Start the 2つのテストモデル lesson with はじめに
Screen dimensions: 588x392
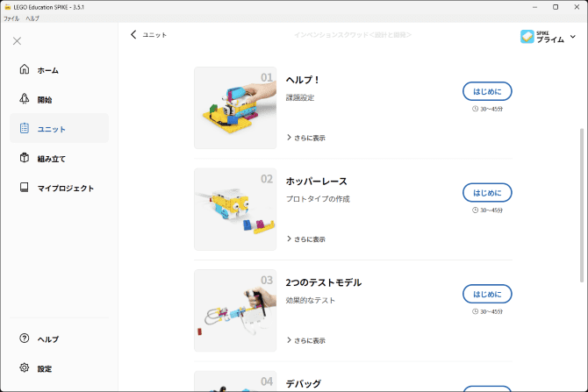point(487,294)
